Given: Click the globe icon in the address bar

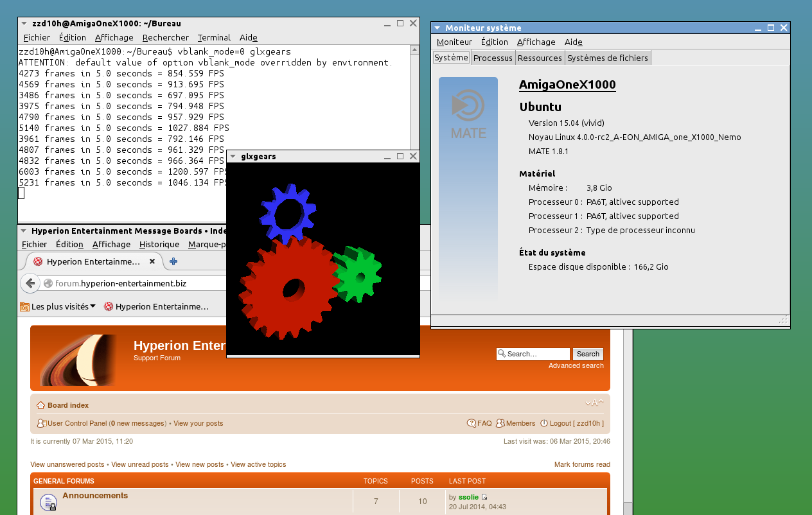Looking at the screenshot, I should tap(48, 283).
